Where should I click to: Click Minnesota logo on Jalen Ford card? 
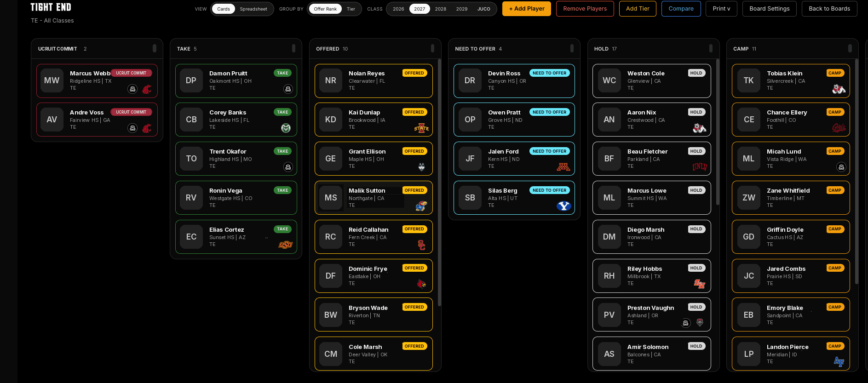pos(563,167)
